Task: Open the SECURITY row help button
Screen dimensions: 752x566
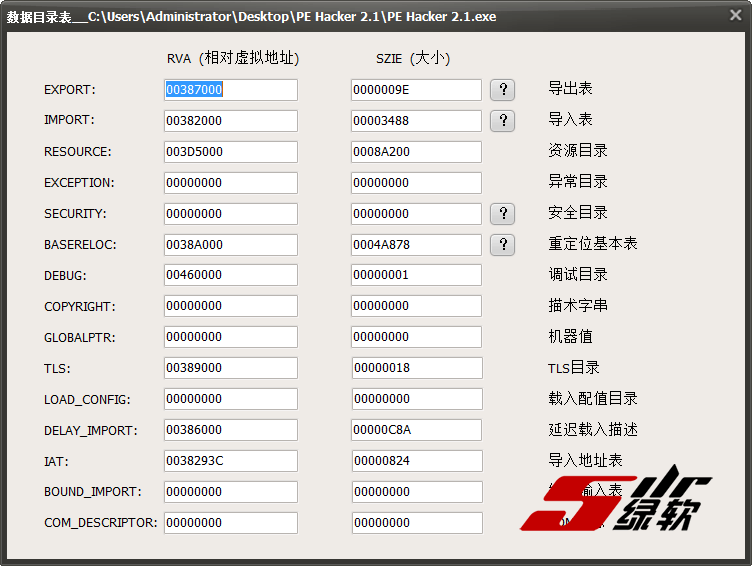Action: (503, 213)
